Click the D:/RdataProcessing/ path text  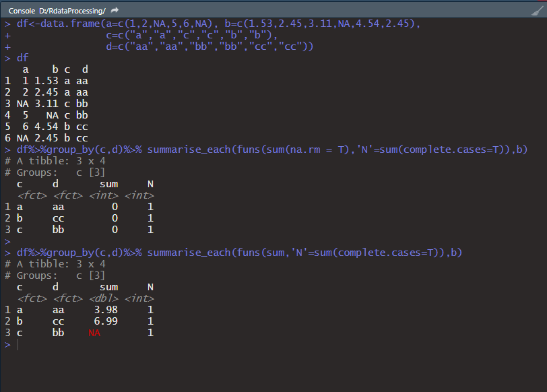[x=72, y=11]
